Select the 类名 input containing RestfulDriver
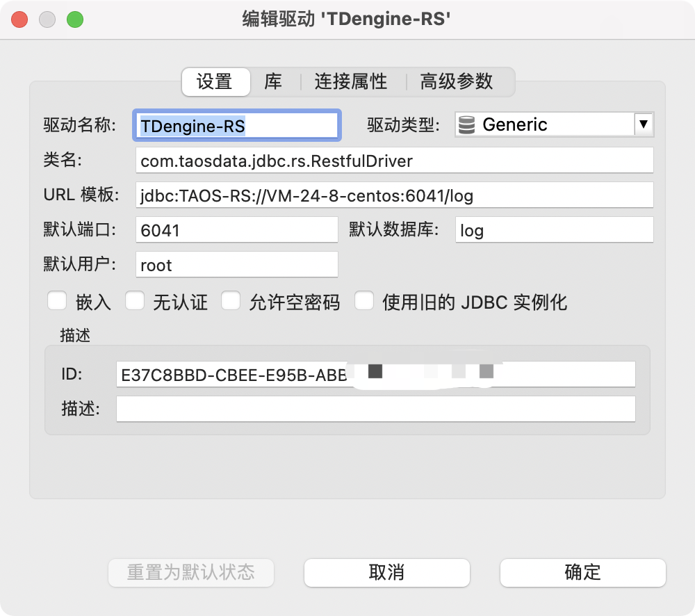Screen dimensions: 695x616 (394, 160)
